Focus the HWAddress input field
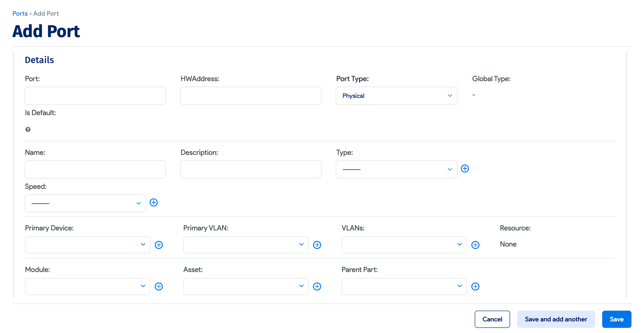 click(x=250, y=96)
